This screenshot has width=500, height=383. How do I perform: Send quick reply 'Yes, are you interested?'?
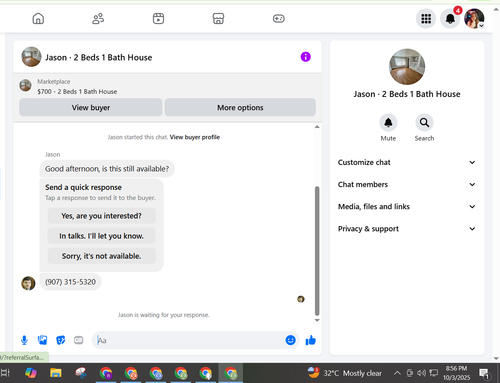pyautogui.click(x=101, y=216)
